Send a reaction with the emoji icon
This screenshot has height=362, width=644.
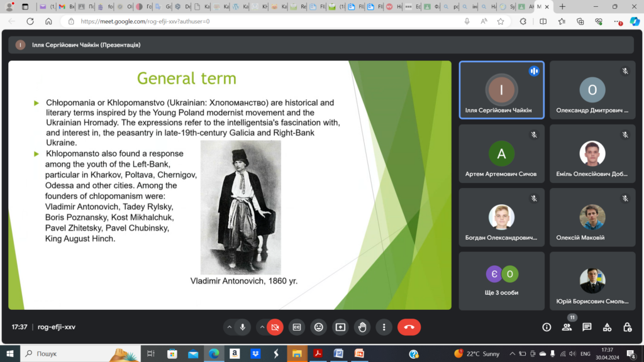tap(319, 327)
